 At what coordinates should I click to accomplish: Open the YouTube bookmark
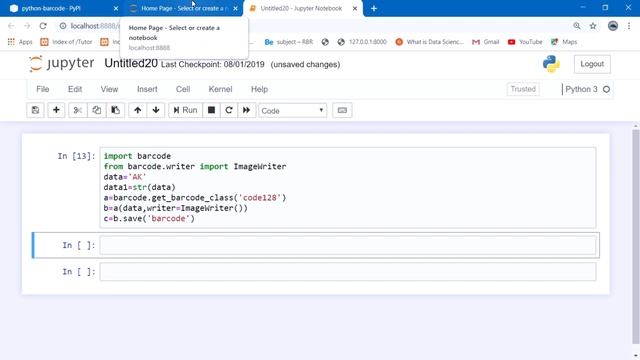point(525,42)
